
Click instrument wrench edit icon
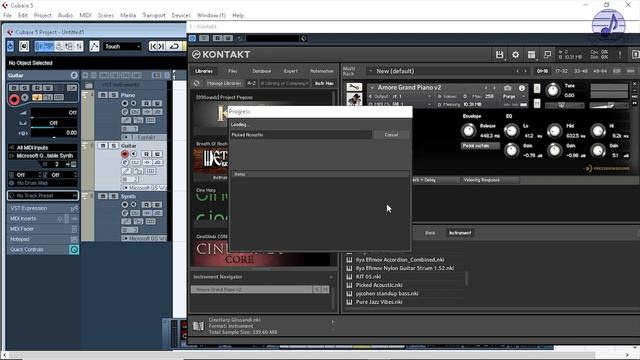(354, 87)
